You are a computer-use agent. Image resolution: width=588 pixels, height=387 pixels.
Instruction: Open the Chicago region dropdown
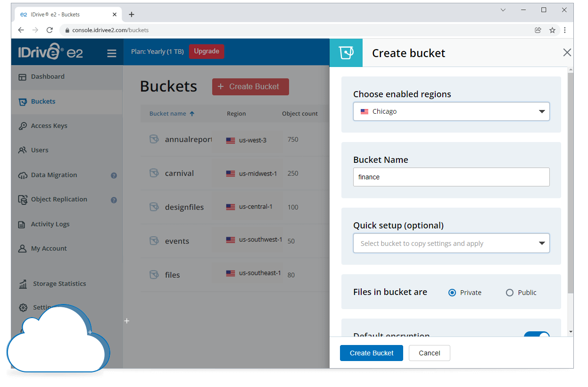pos(451,112)
